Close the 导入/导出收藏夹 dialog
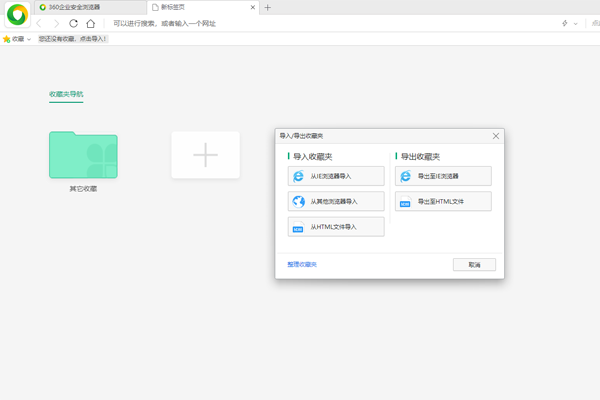This screenshot has height=400, width=600. click(496, 136)
